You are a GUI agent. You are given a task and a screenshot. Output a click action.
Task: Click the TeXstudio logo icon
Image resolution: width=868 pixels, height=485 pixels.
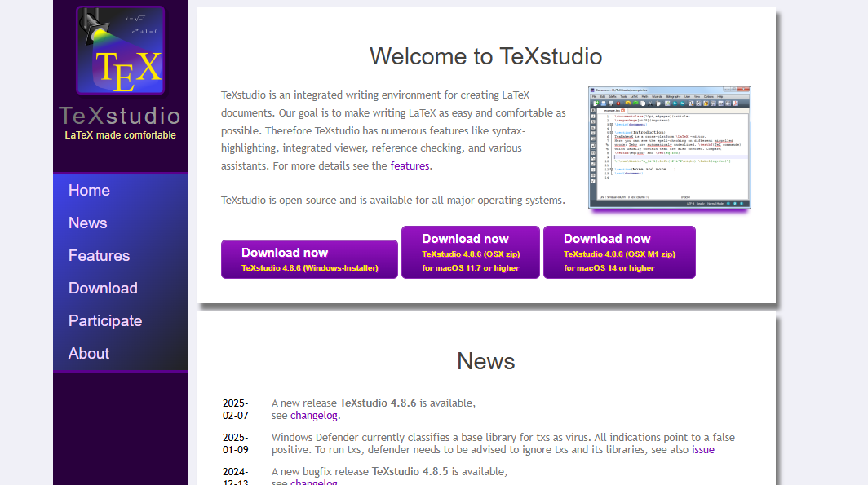(120, 51)
